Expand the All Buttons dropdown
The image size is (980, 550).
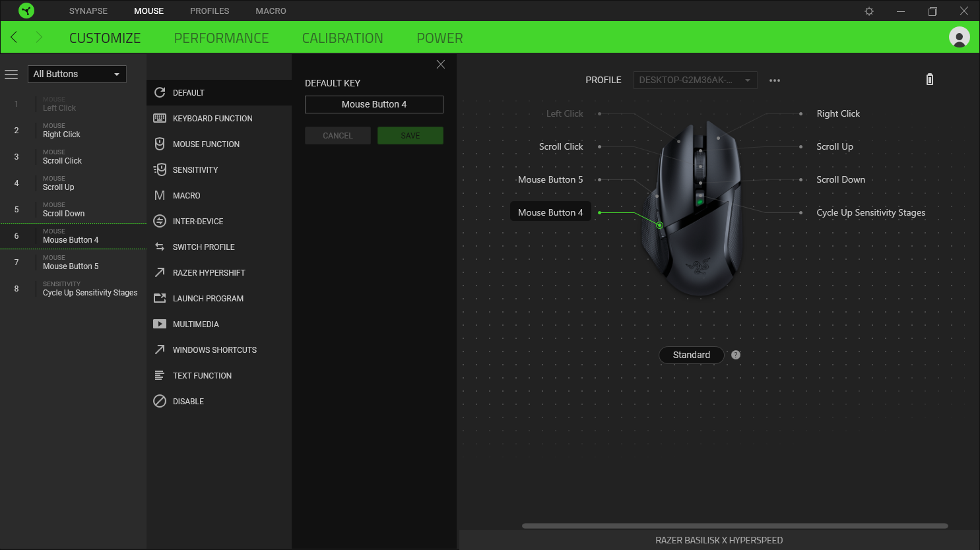pyautogui.click(x=77, y=74)
